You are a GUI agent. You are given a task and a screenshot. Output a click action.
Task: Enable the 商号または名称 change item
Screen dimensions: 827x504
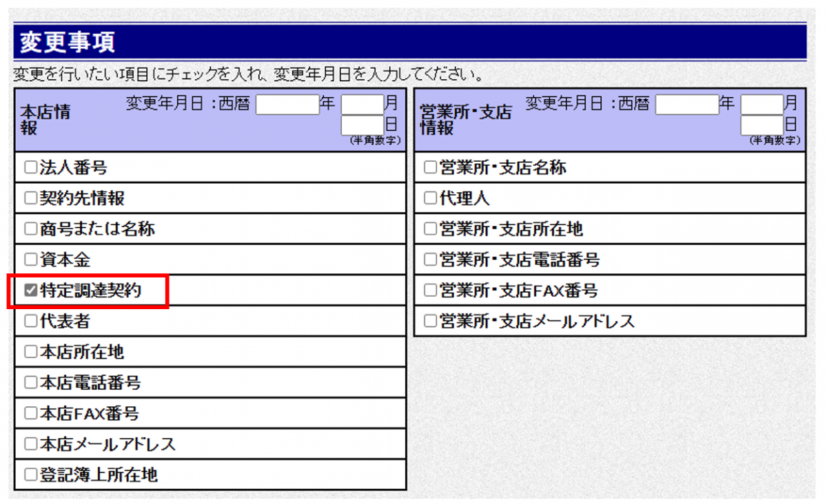click(29, 228)
